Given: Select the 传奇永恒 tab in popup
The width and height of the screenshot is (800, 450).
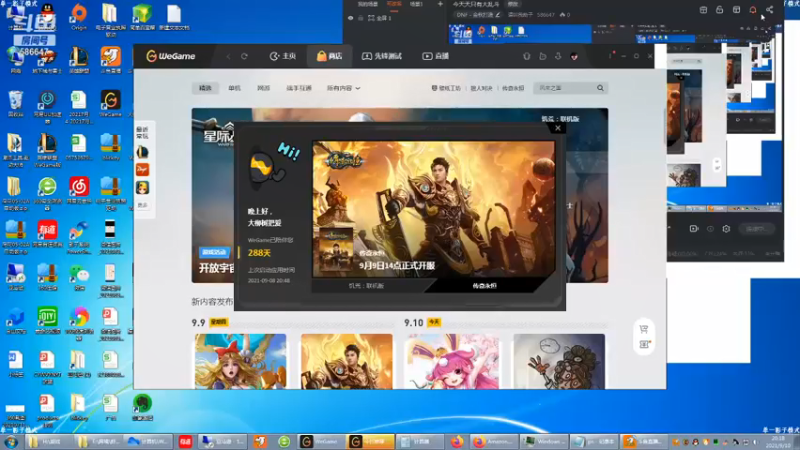Looking at the screenshot, I should tap(484, 286).
